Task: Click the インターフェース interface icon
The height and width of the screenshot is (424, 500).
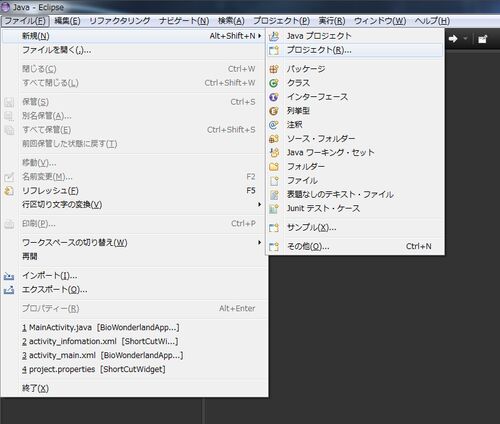Action: [274, 97]
